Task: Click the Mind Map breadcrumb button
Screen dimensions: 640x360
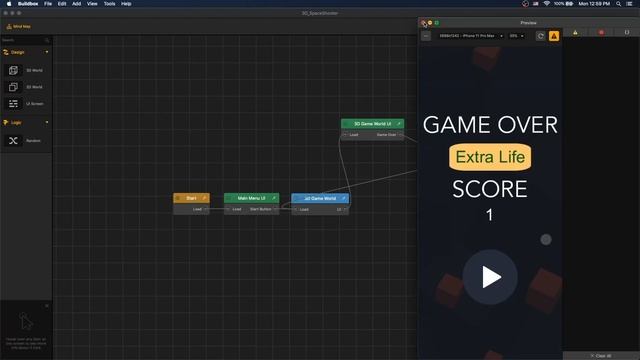Action: tap(19, 27)
